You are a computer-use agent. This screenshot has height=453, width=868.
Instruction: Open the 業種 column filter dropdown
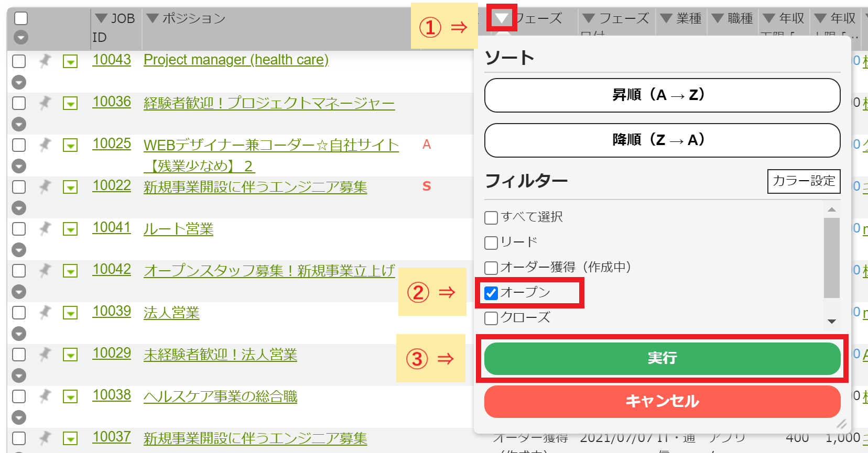pyautogui.click(x=666, y=18)
